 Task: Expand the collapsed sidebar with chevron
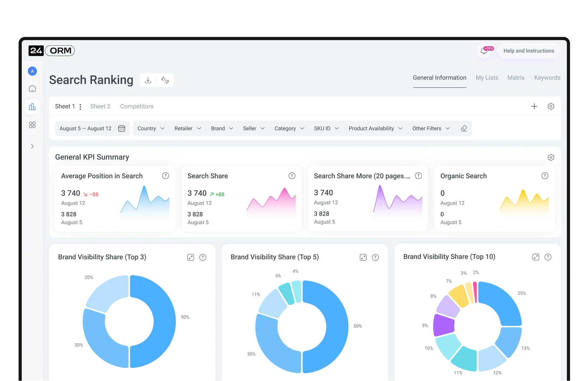(32, 146)
